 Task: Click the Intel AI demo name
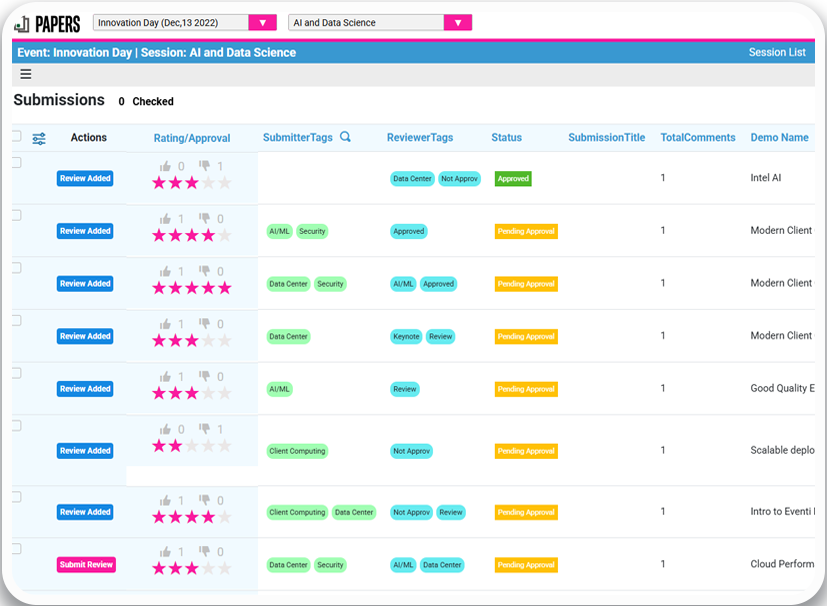click(x=766, y=178)
